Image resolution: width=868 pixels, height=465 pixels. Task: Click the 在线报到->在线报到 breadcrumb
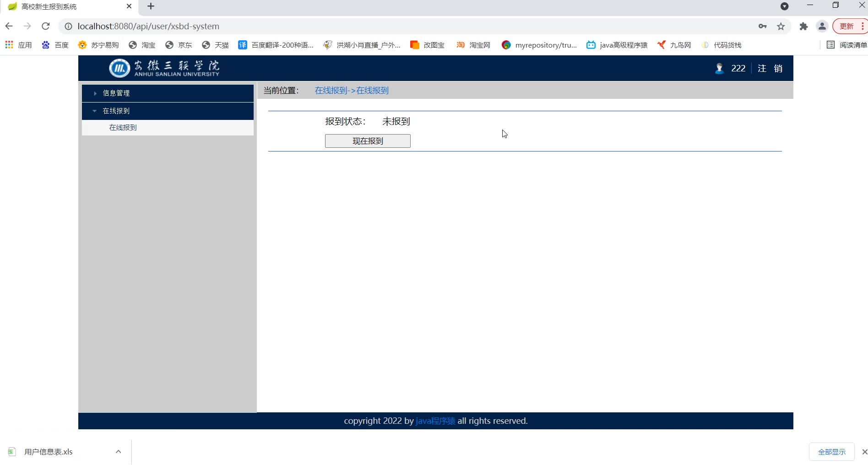coord(352,91)
